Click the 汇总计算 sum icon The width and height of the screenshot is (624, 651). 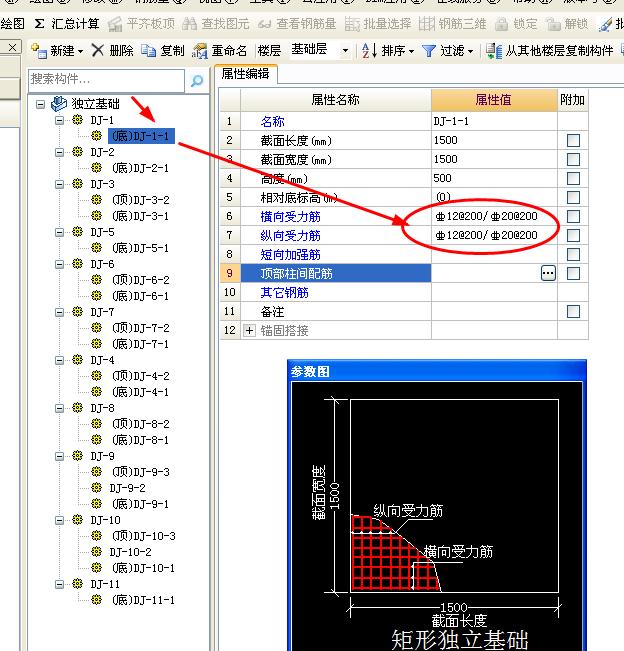point(39,24)
